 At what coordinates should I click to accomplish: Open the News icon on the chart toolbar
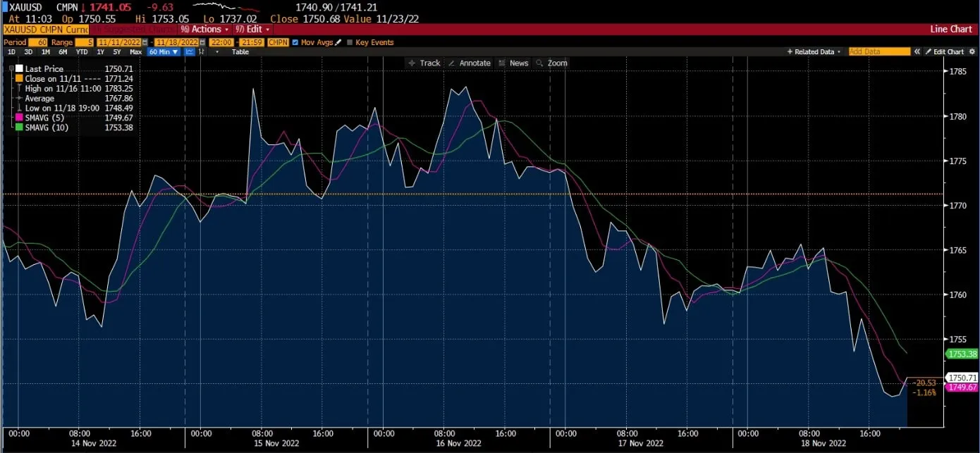click(502, 63)
